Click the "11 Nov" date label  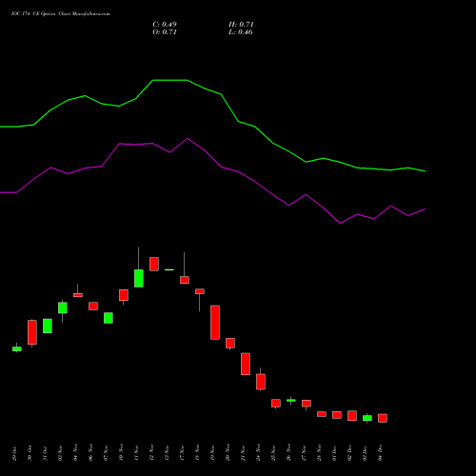tap(136, 453)
